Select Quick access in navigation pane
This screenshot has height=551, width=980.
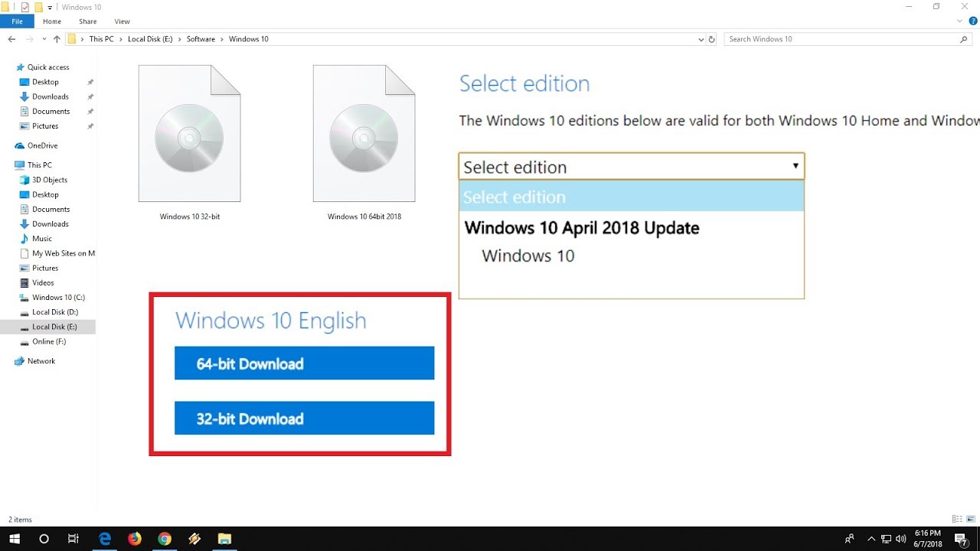pyautogui.click(x=47, y=67)
